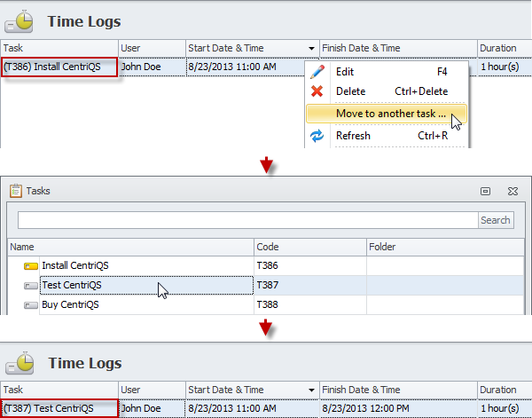Viewport: 532px width, 418px height.
Task: Click the red Delete X icon
Action: click(317, 91)
